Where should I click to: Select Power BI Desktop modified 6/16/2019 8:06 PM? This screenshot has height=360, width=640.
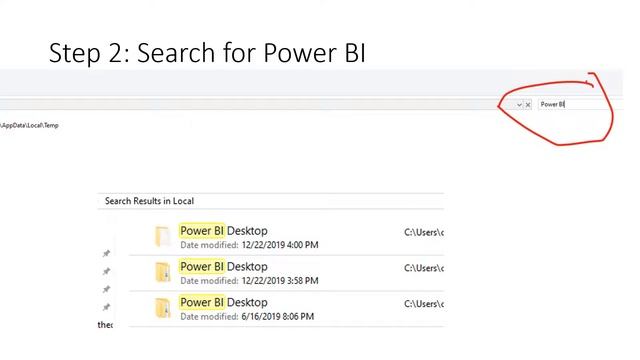(224, 302)
